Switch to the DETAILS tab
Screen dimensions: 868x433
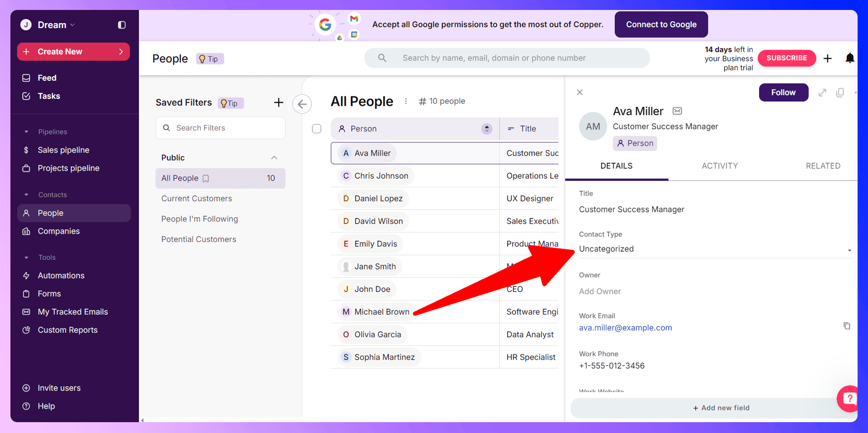(616, 166)
